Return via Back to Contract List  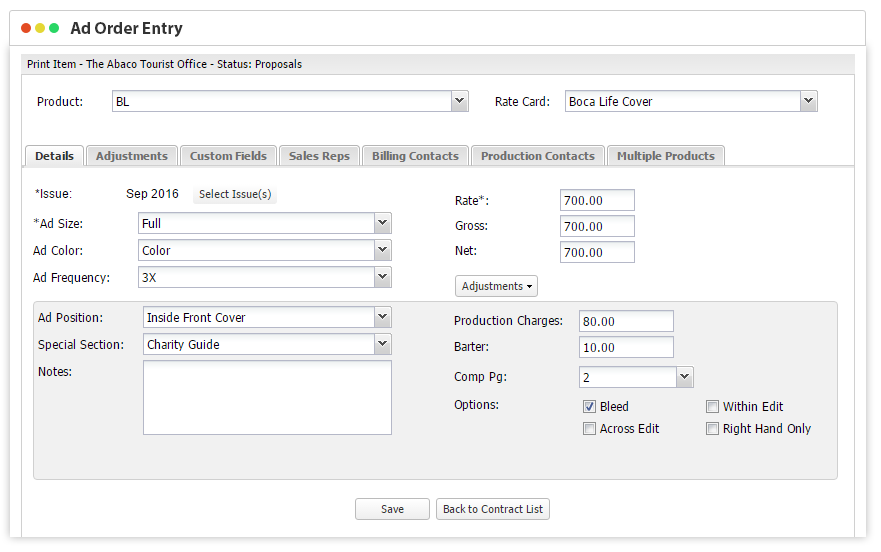click(493, 509)
